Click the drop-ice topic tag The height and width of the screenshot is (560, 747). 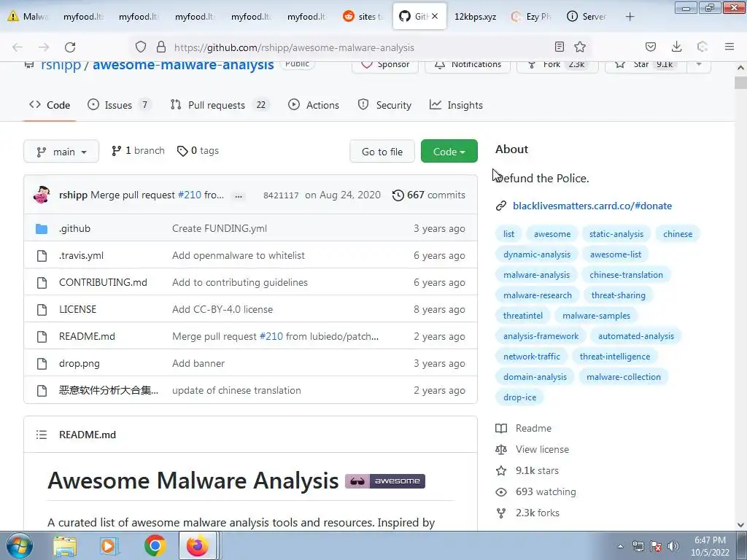click(x=519, y=397)
